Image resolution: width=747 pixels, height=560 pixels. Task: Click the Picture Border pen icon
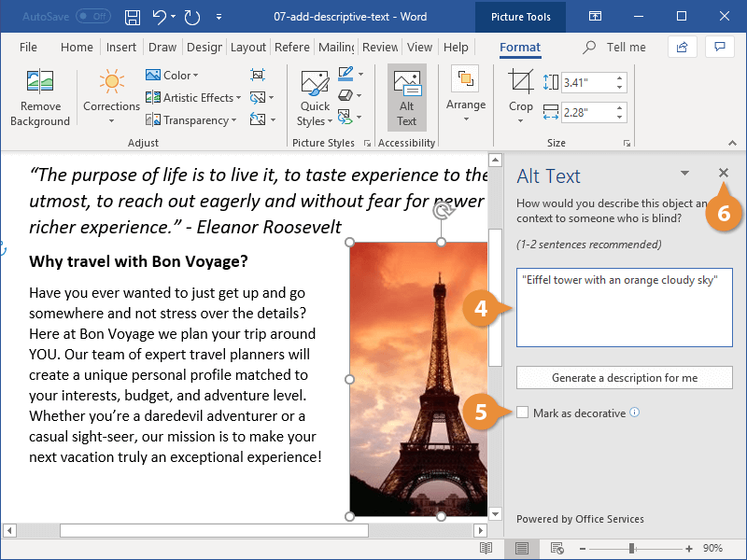tap(345, 74)
